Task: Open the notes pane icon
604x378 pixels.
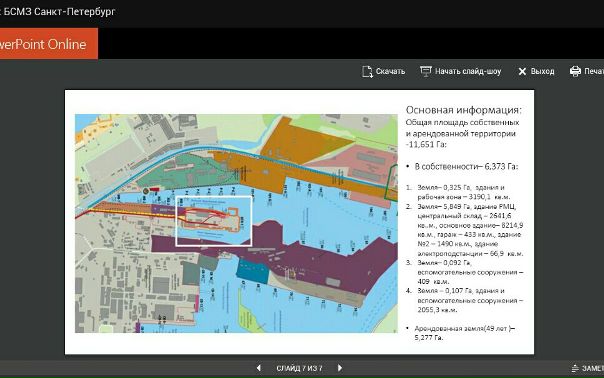Action: point(575,368)
